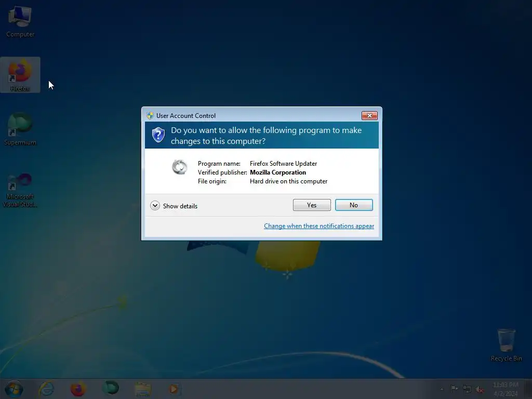Select the Computer desktop icon
This screenshot has width=532, height=399.
(x=20, y=22)
